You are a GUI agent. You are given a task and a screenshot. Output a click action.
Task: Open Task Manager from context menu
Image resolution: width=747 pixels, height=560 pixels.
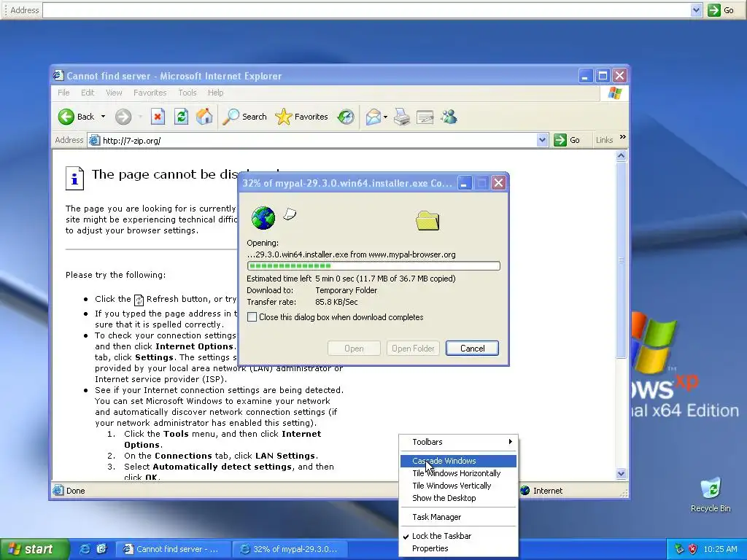pos(458,517)
